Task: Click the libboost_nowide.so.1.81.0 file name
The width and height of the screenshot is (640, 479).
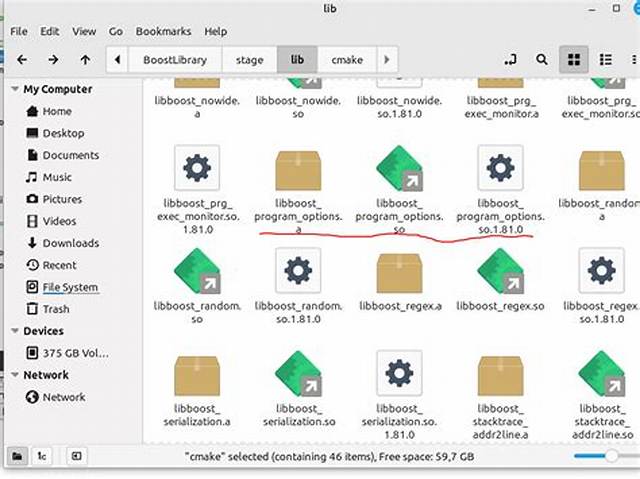Action: coord(400,107)
